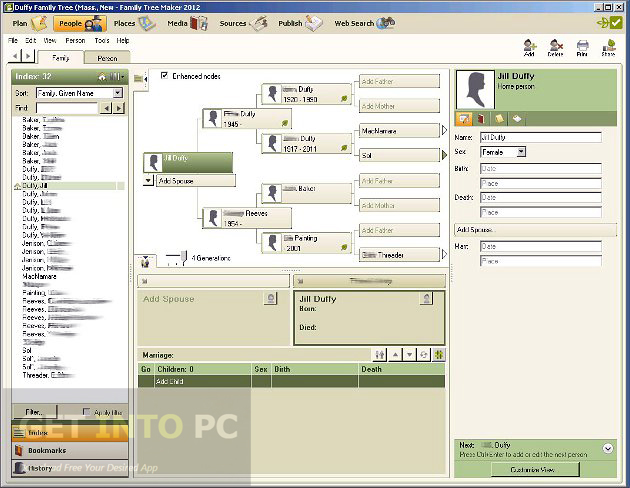
Task: Find previous match arrow in Index
Action: (106, 108)
